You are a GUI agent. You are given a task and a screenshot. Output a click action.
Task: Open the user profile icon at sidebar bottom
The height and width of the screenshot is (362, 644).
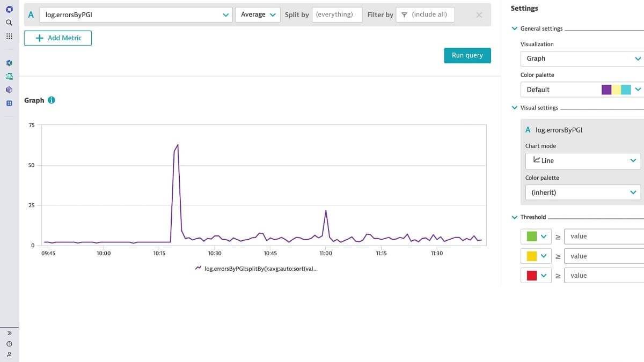[x=9, y=355]
